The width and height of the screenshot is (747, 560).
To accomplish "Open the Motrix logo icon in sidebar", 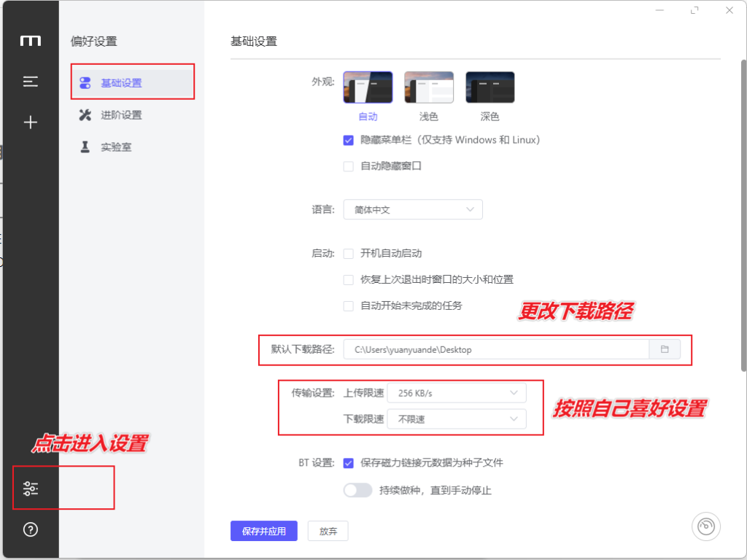I will point(30,42).
